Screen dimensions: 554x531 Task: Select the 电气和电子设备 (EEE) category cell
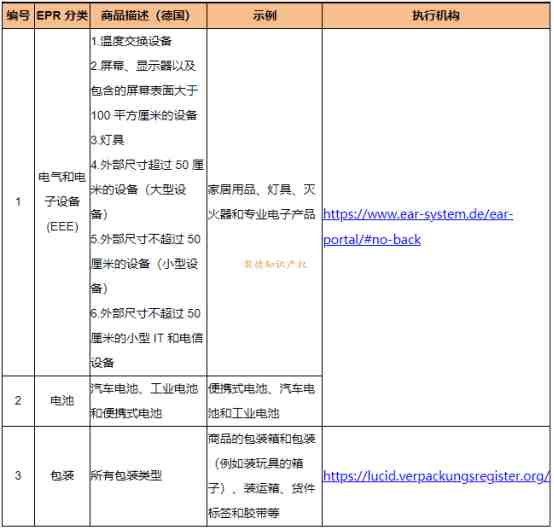(x=62, y=202)
